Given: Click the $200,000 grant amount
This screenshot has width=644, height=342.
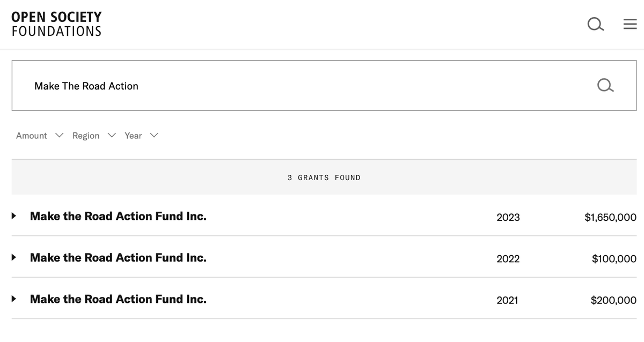Looking at the screenshot, I should [x=613, y=300].
